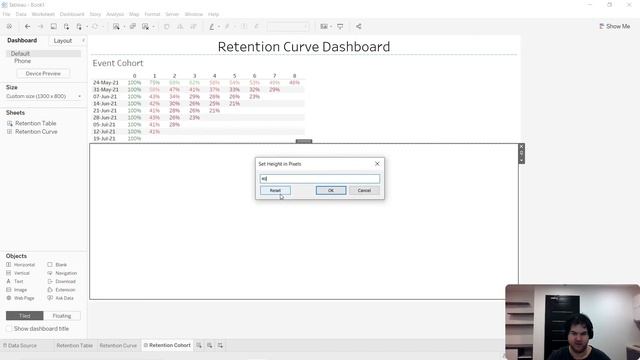640x360 pixels.
Task: Select the Vertical container object
Action: click(18, 273)
